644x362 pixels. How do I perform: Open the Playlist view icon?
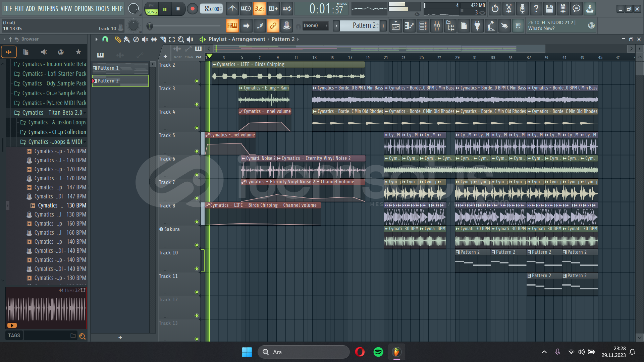click(396, 26)
